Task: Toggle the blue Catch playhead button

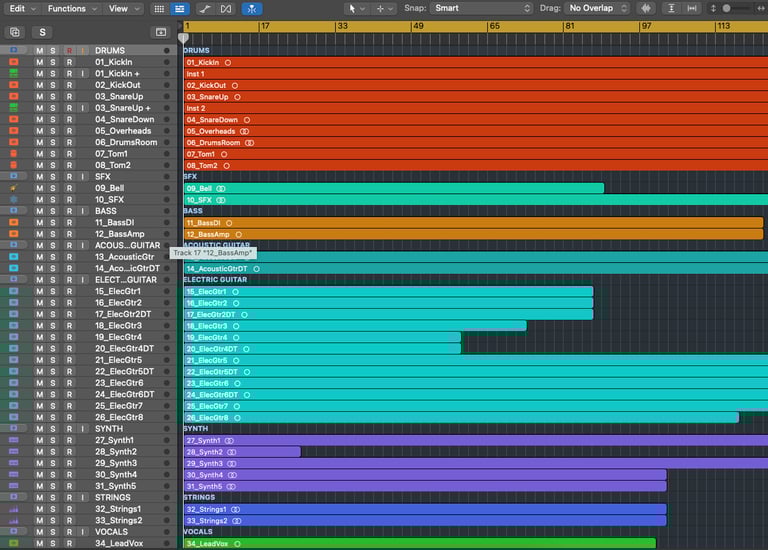Action: tap(252, 9)
